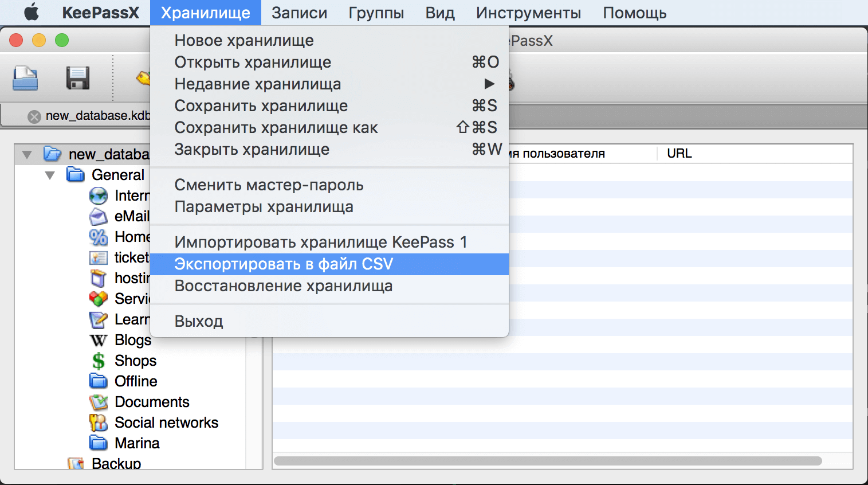Click the save database floppy disk toolbar icon

point(77,79)
